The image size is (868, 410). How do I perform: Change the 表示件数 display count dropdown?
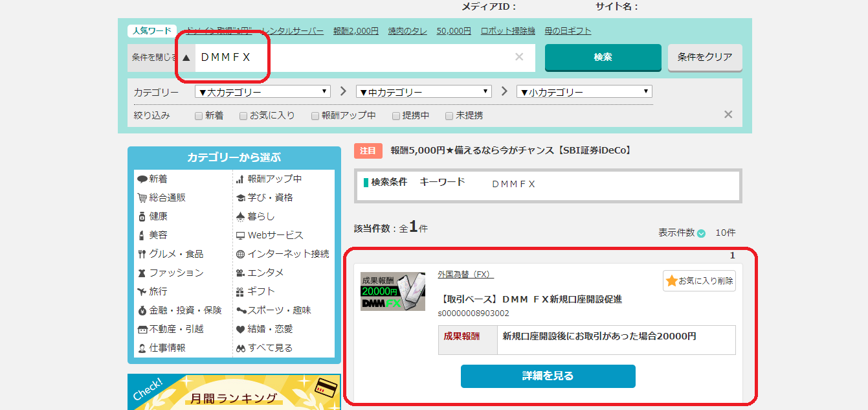[x=701, y=233]
